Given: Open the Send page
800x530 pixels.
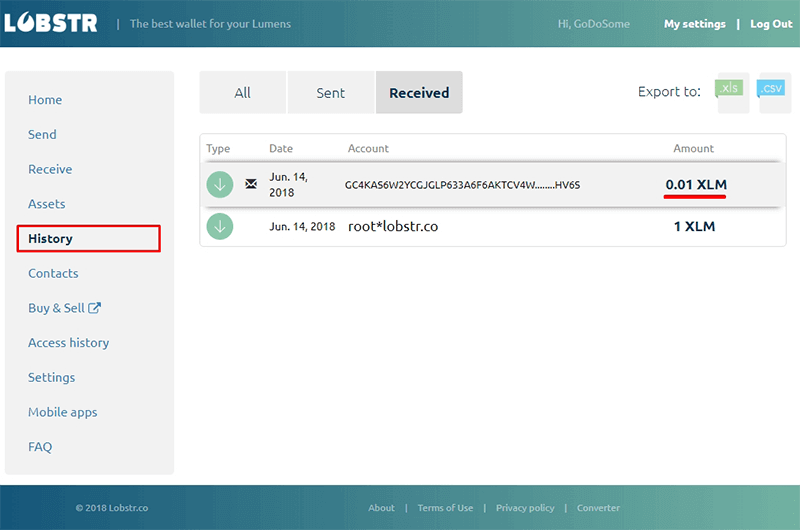Looking at the screenshot, I should point(42,135).
